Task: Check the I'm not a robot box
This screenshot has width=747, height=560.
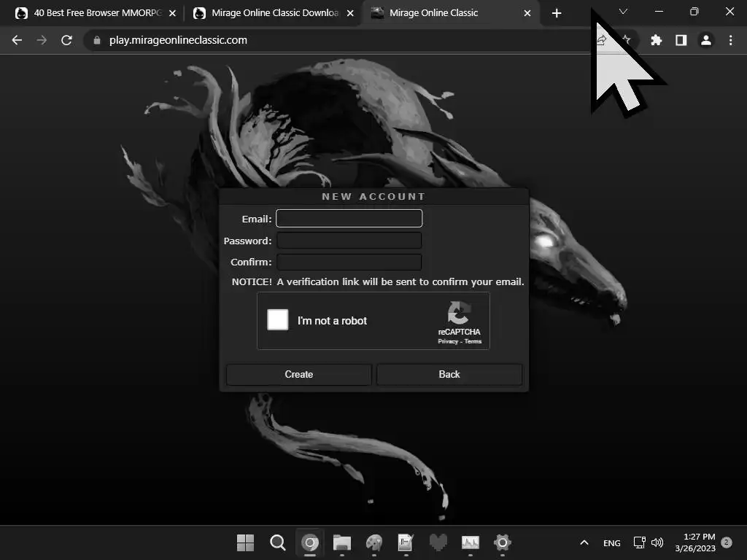Action: coord(278,319)
